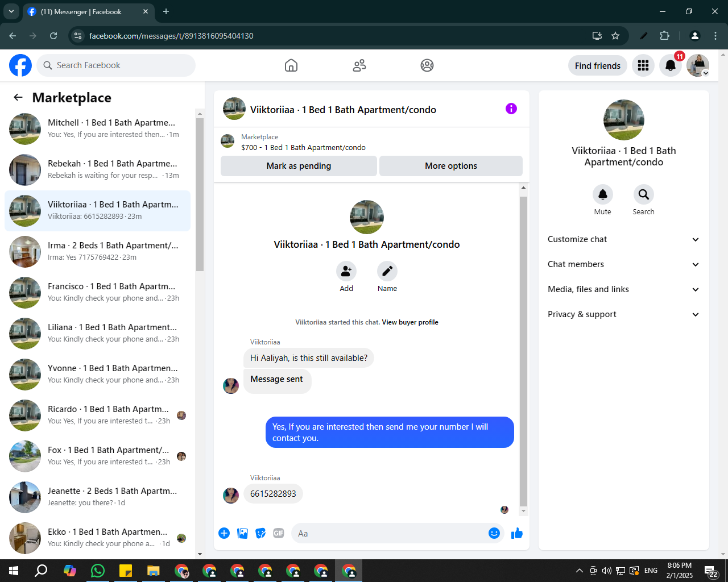Open View buyer profile link
The height and width of the screenshot is (582, 728).
click(410, 322)
